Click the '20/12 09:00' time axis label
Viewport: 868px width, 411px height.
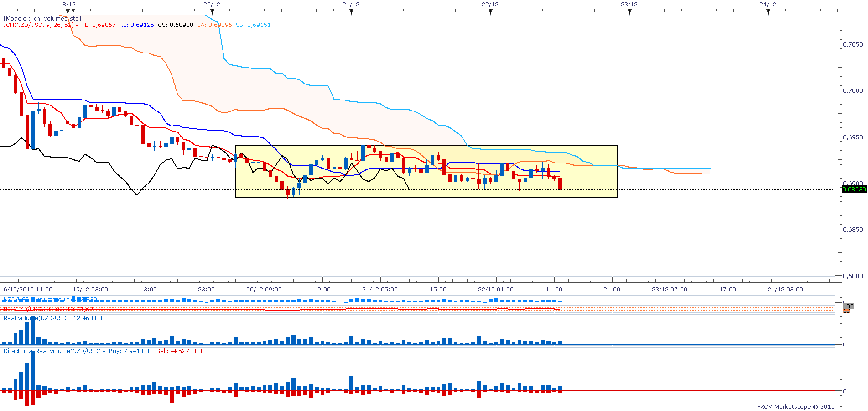coord(264,289)
